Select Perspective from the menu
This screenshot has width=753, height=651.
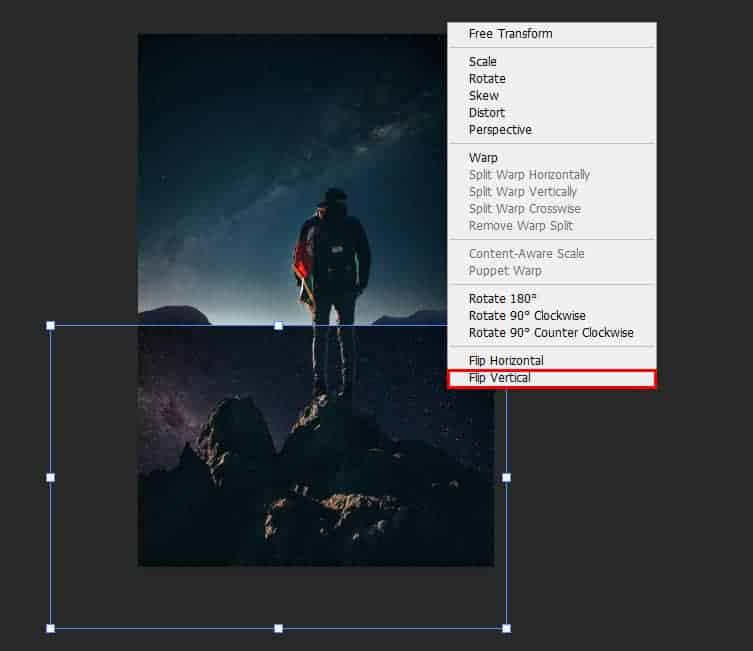pyautogui.click(x=500, y=130)
